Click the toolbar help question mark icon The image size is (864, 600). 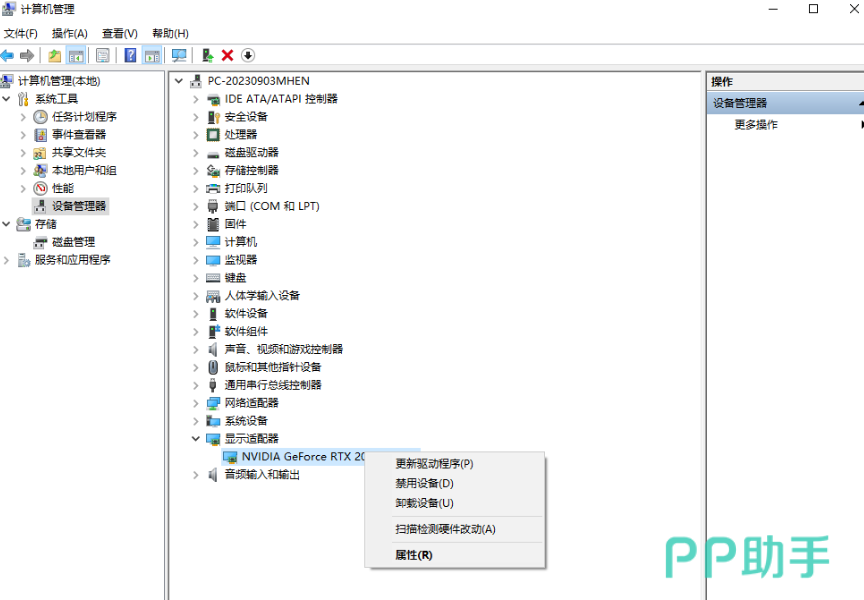click(130, 55)
